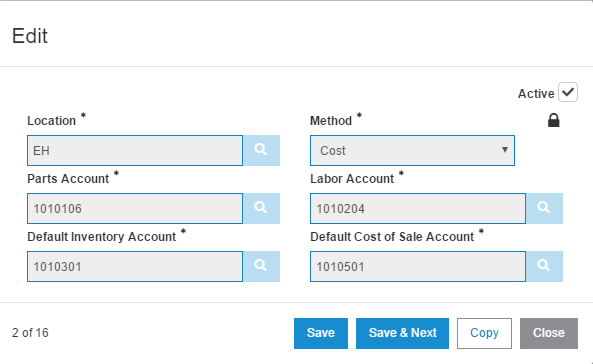Focus the Default Cost of Sale field 1010501
593x364 pixels.
(x=418, y=266)
